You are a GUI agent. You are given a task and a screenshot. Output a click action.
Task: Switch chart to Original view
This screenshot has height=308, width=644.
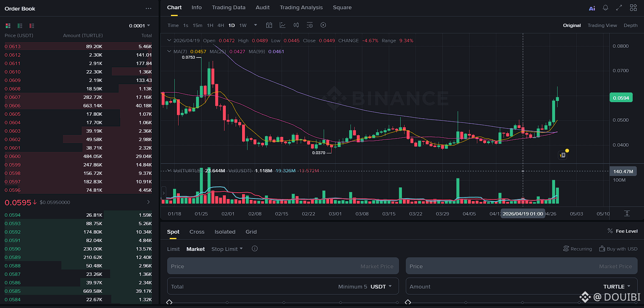pos(572,25)
